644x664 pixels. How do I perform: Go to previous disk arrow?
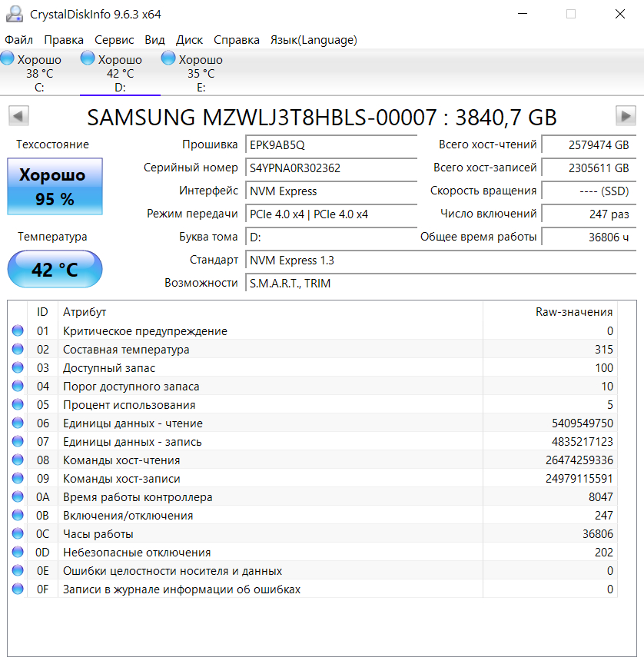[18, 115]
